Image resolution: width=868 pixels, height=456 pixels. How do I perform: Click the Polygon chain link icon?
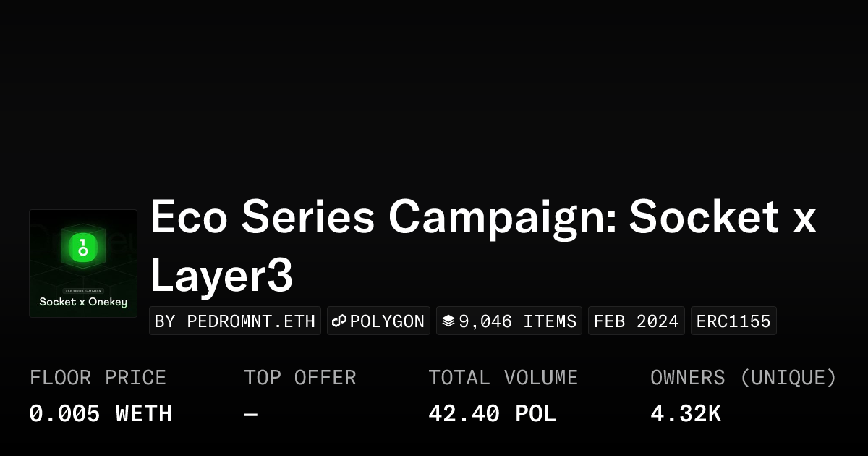pyautogui.click(x=339, y=321)
